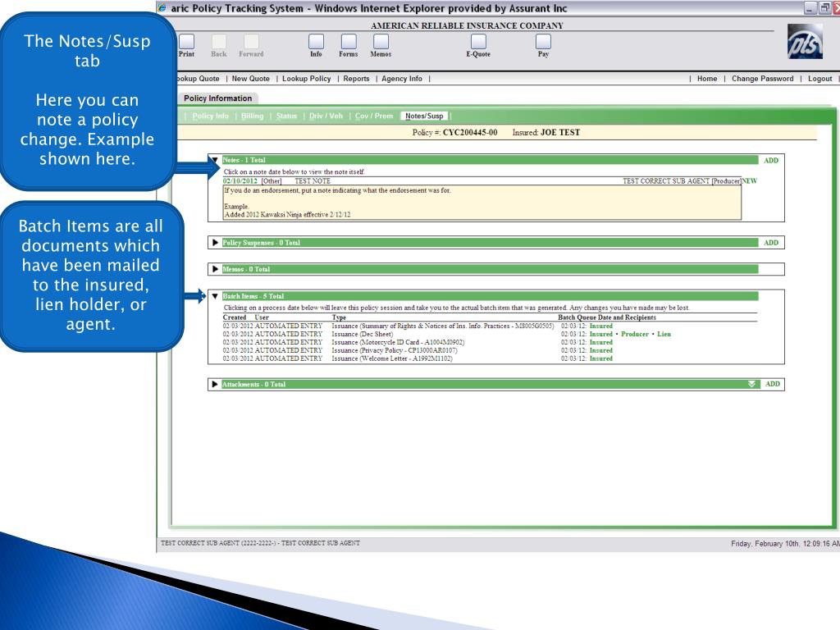This screenshot has width=840, height=630.
Task: Click the 'Added 2012 Kawaksi Ninja' note line
Action: 287,215
